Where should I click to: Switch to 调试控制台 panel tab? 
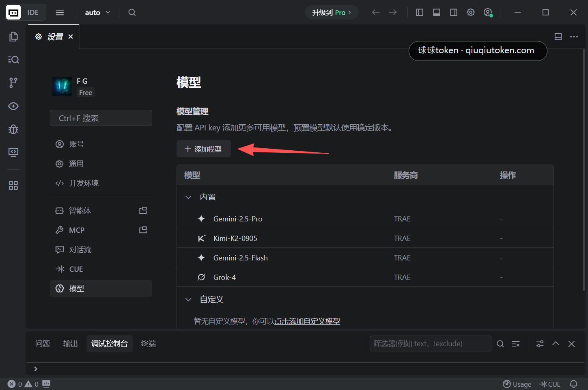pyautogui.click(x=110, y=344)
